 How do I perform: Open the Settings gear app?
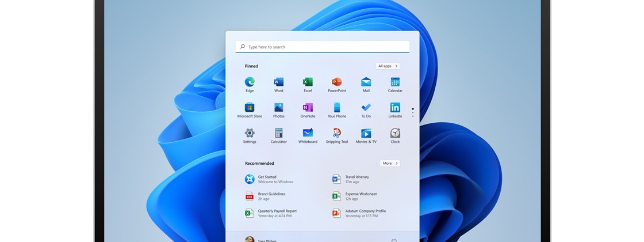pos(250,135)
